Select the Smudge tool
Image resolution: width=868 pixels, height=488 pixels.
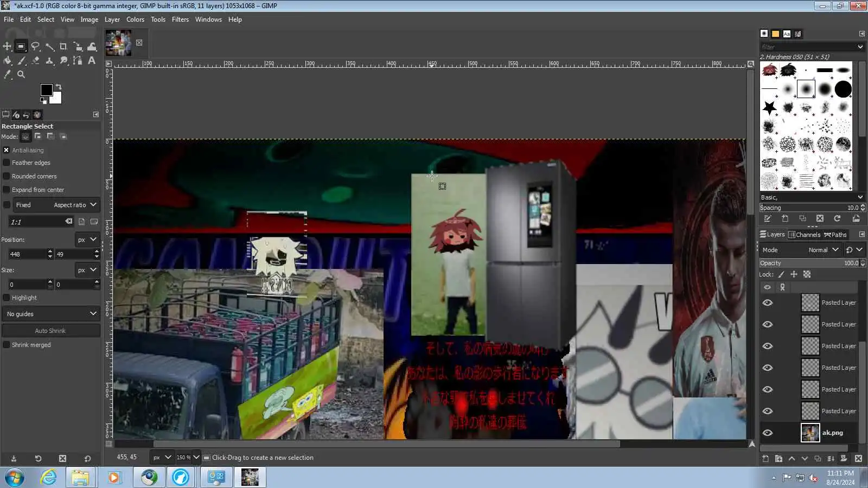pyautogui.click(x=63, y=61)
